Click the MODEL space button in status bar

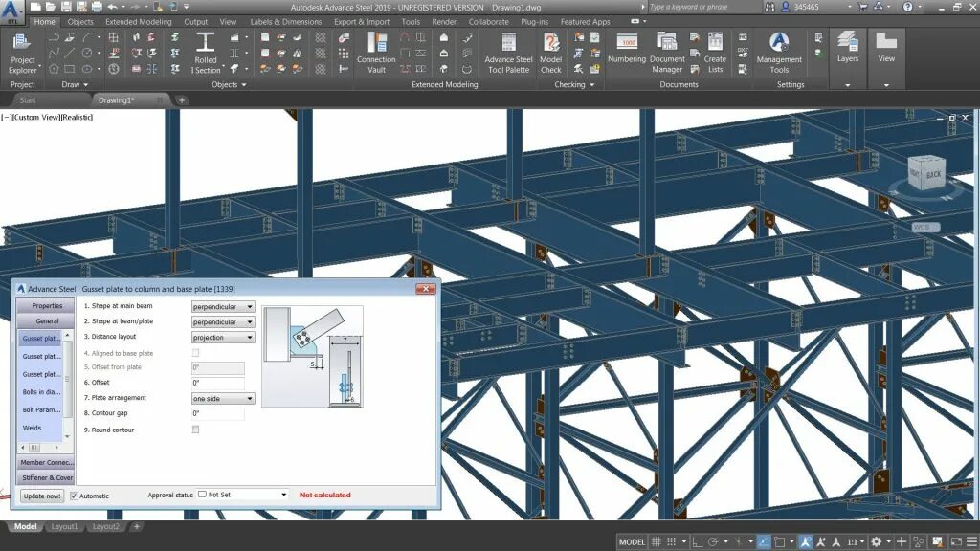tap(632, 541)
